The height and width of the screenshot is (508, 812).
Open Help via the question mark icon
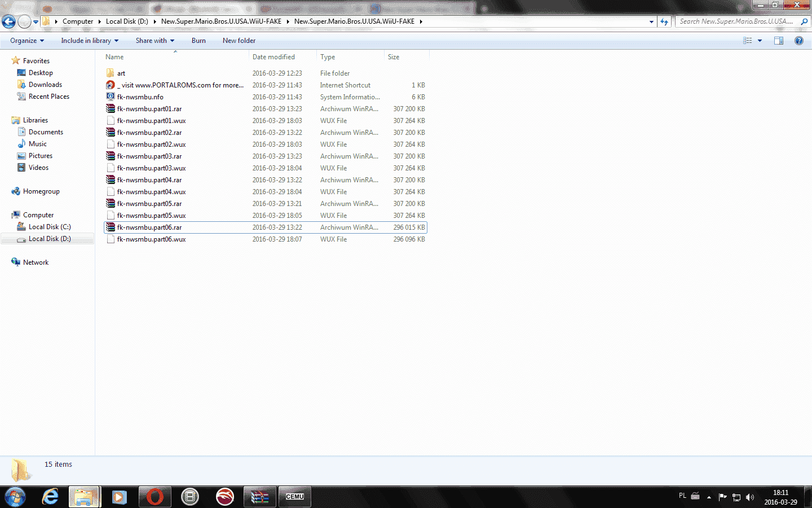pos(799,41)
